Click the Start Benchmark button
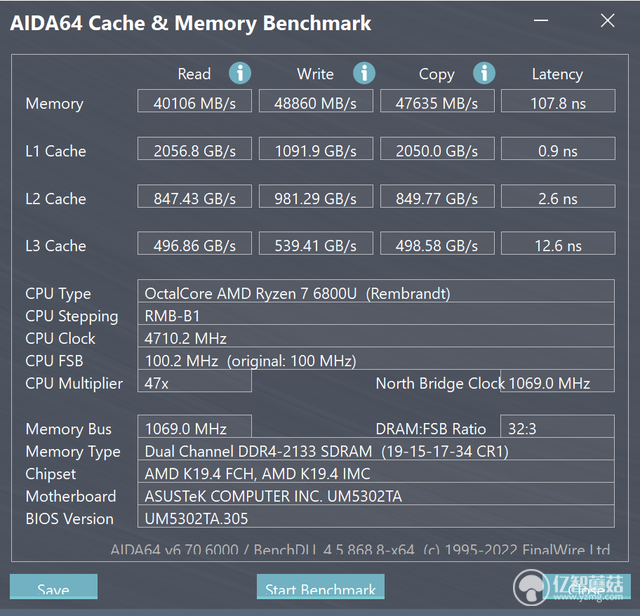 320,587
